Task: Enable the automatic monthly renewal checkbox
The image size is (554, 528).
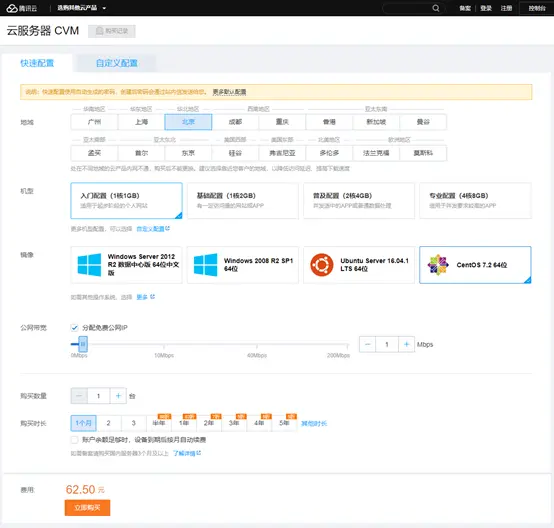Action: click(74, 440)
